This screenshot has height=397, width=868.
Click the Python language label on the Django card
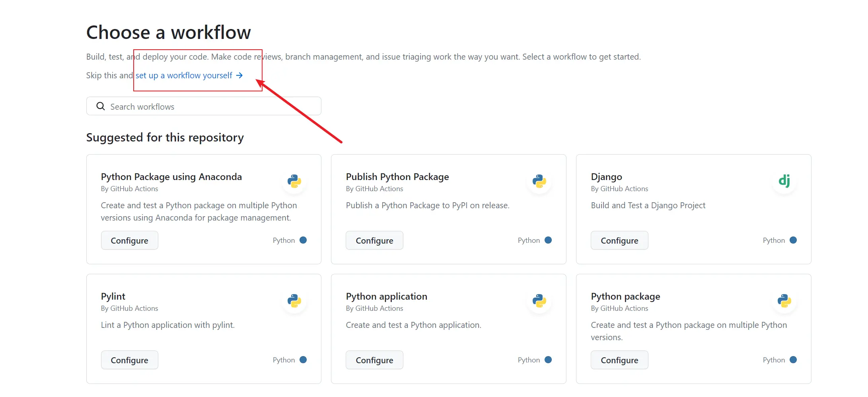774,240
